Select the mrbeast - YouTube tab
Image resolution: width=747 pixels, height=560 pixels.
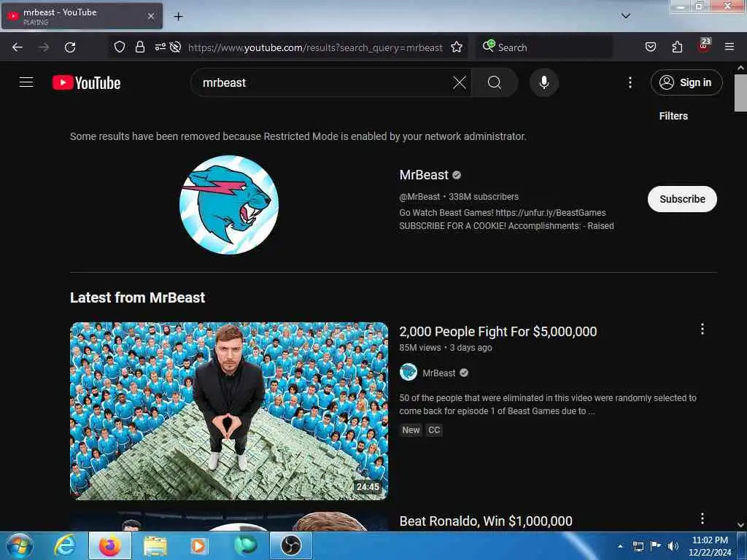[x=82, y=16]
